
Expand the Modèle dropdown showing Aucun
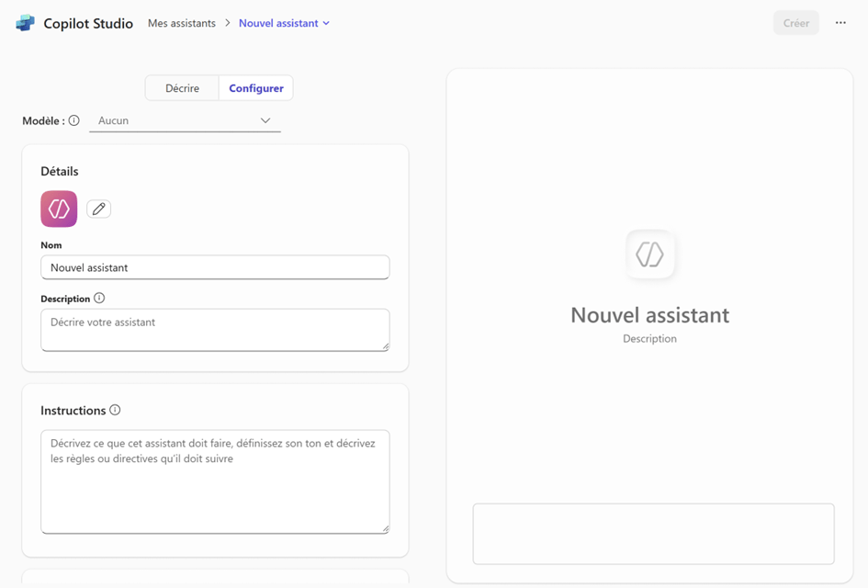point(185,120)
